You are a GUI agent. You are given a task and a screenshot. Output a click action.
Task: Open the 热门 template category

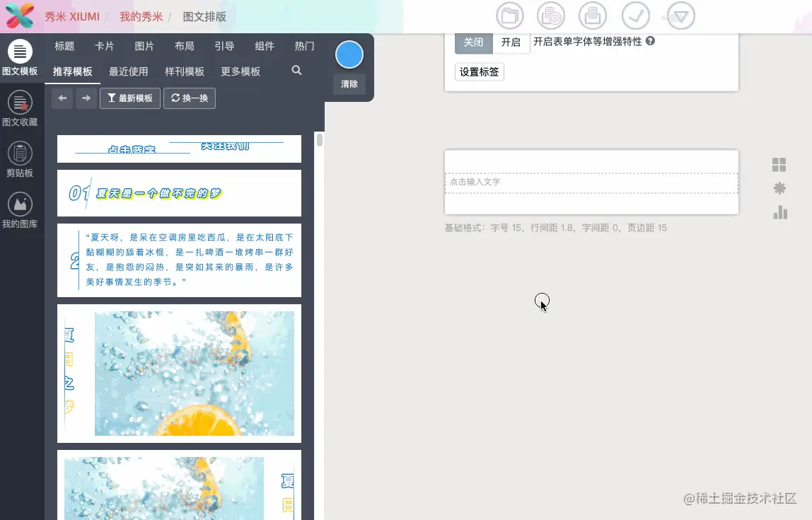(x=304, y=46)
